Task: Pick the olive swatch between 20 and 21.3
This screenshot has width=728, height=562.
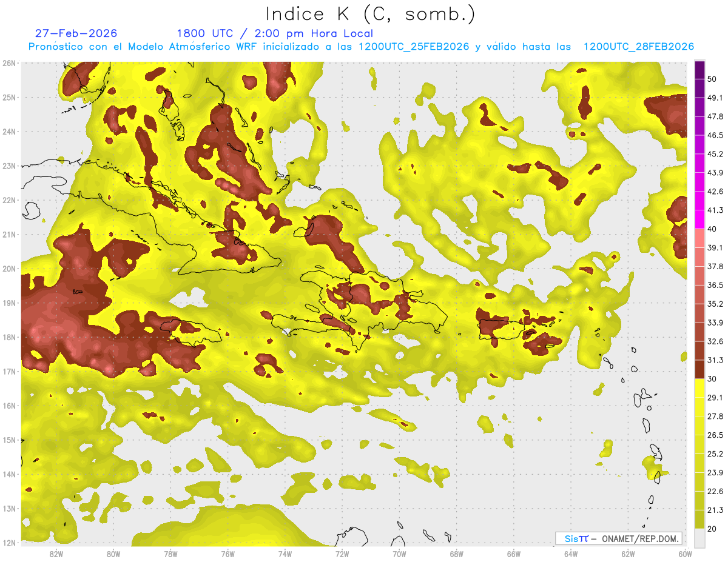Action: 699,520
